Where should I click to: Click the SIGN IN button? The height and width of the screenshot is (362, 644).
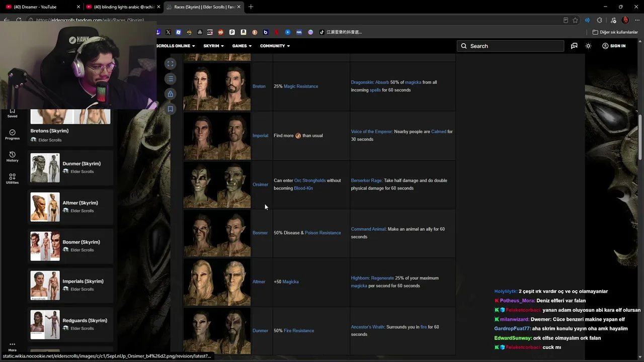click(x=614, y=46)
